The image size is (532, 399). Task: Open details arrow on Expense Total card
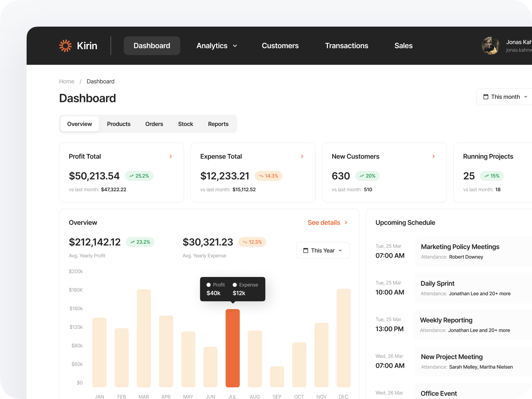pyautogui.click(x=302, y=156)
